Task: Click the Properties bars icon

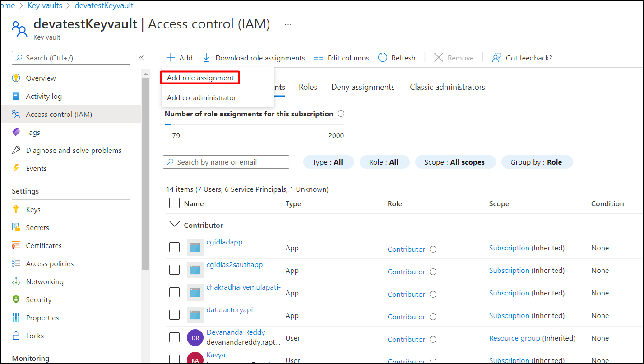Action: click(x=16, y=318)
